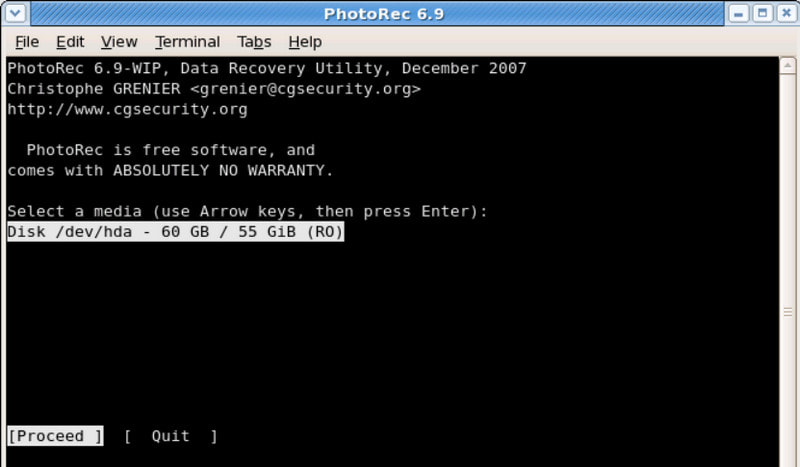
Task: Select Disk /dev/hda 60 GB entry
Action: tap(176, 232)
